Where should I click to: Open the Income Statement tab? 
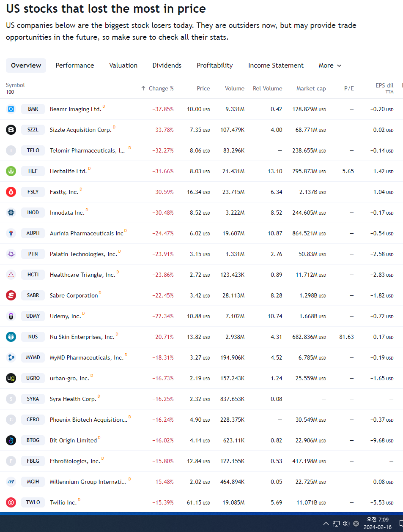[276, 65]
